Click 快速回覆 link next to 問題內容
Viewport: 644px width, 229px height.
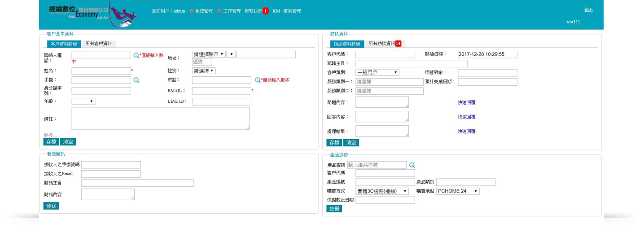point(466,102)
